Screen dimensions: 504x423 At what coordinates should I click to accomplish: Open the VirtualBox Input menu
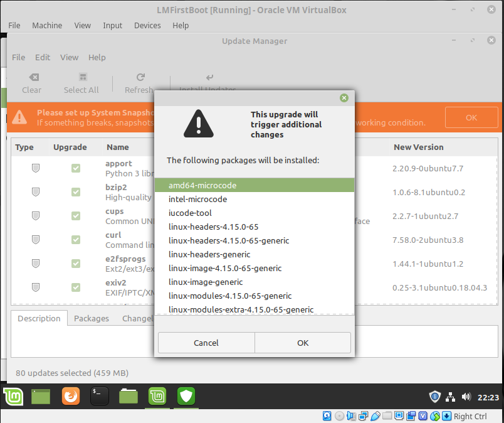click(x=112, y=26)
